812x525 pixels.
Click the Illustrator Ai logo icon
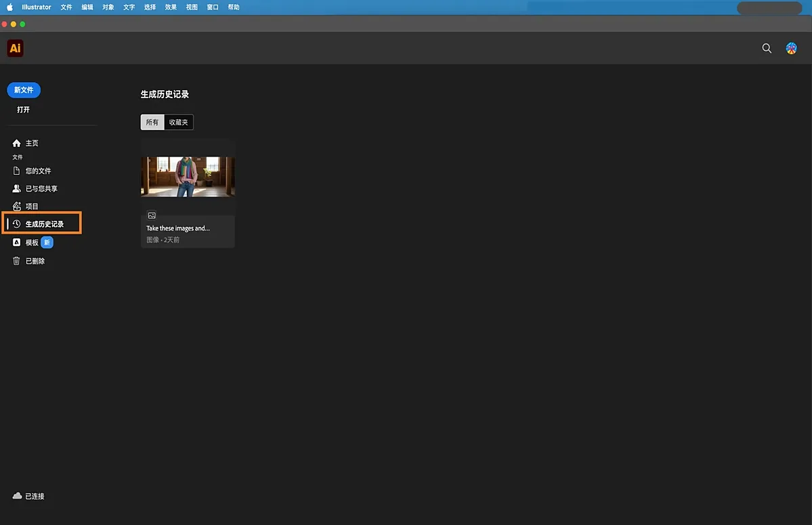pyautogui.click(x=15, y=49)
